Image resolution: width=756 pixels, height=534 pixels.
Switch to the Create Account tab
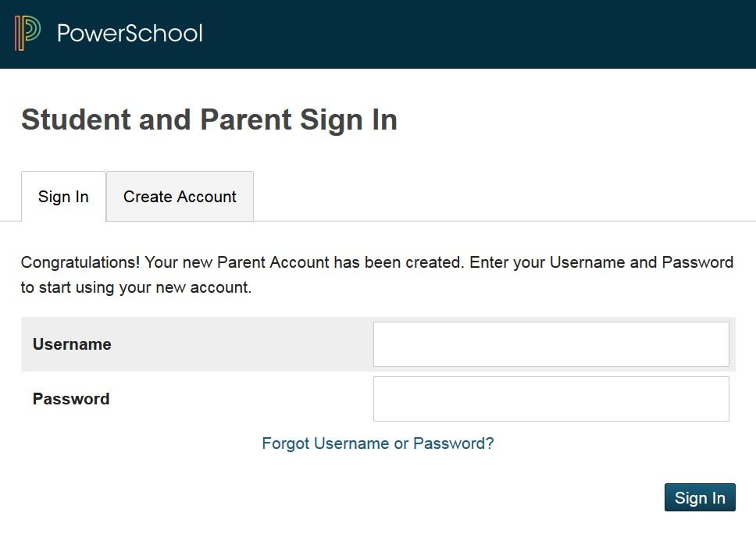(180, 197)
